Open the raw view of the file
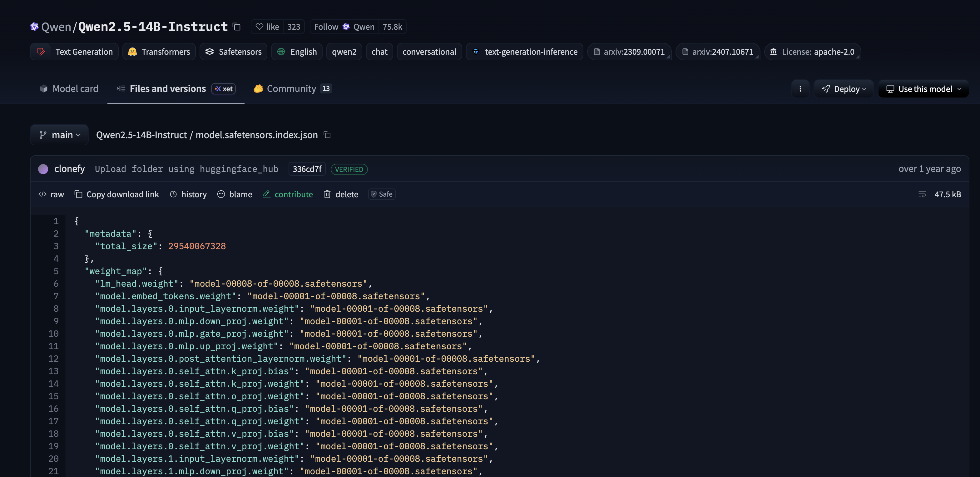980x477 pixels. (51, 194)
